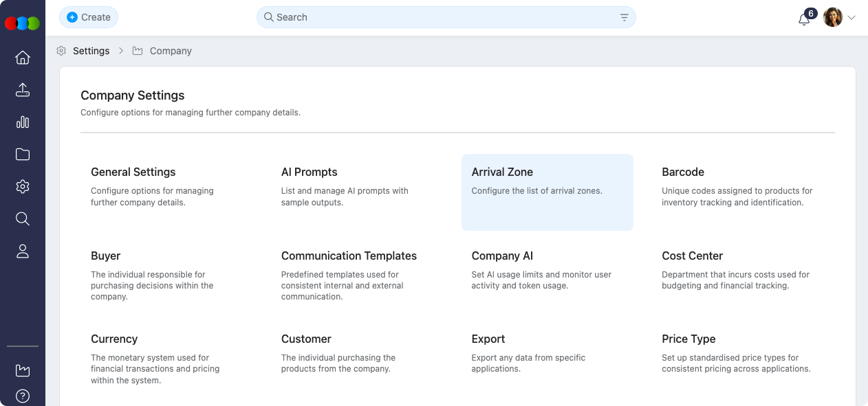868x406 pixels.
Task: Open the bar chart analytics icon
Action: click(x=23, y=122)
